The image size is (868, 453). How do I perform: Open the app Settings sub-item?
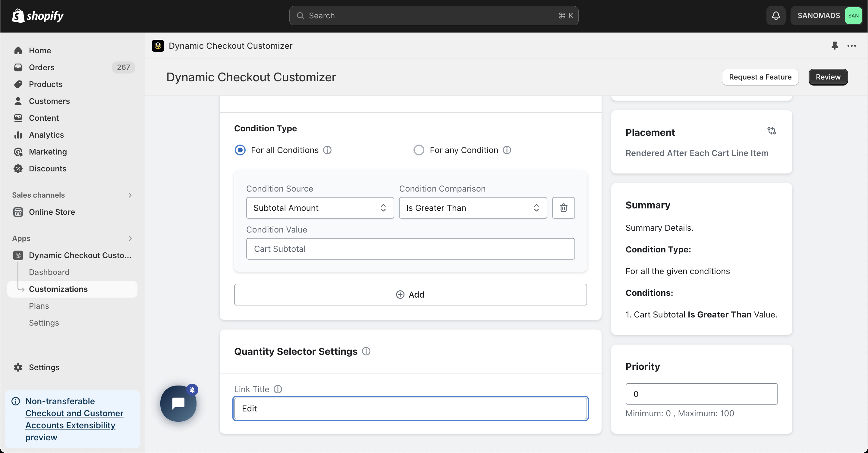pyautogui.click(x=72, y=323)
